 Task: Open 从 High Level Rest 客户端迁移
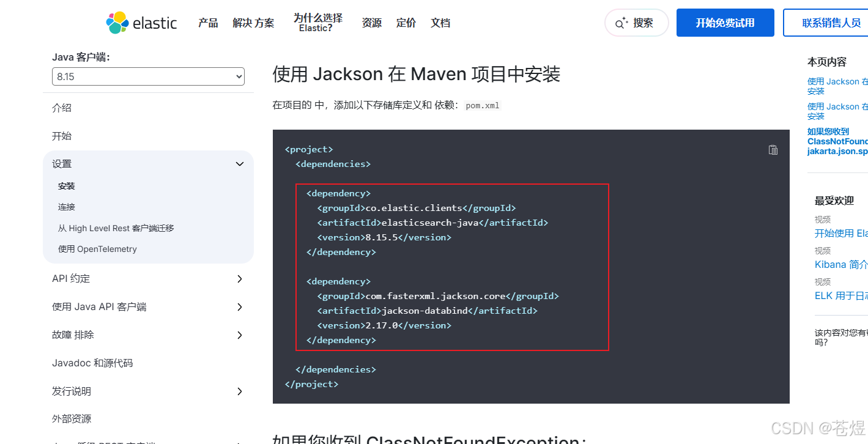[116, 228]
